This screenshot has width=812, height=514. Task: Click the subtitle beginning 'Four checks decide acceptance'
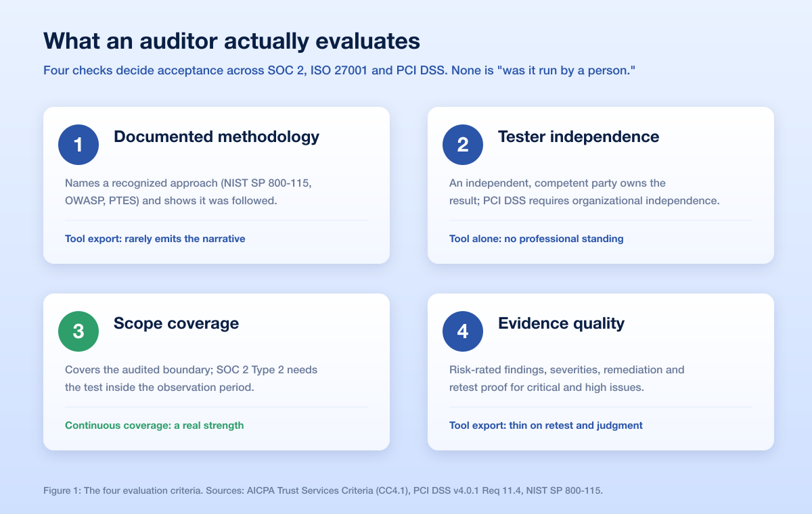[x=338, y=71]
